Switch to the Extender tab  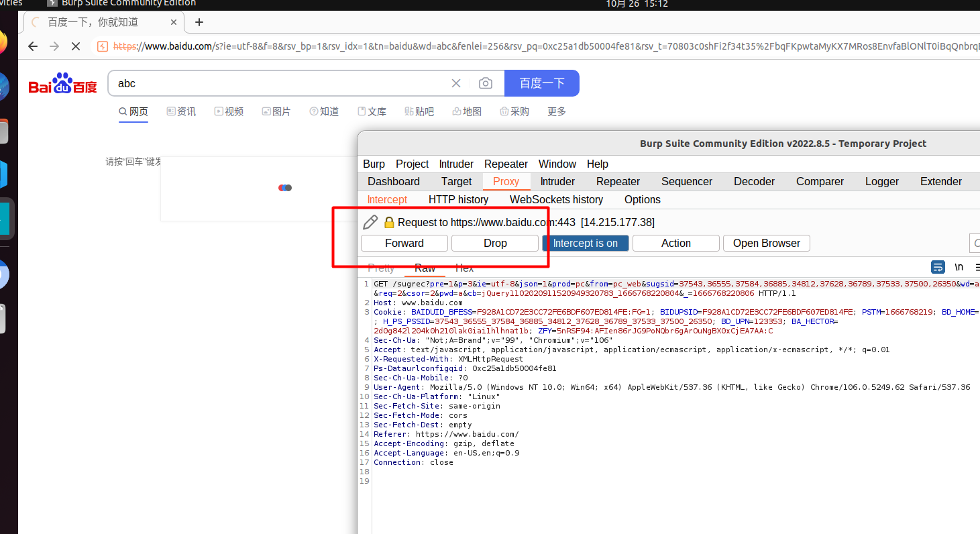[x=941, y=181]
